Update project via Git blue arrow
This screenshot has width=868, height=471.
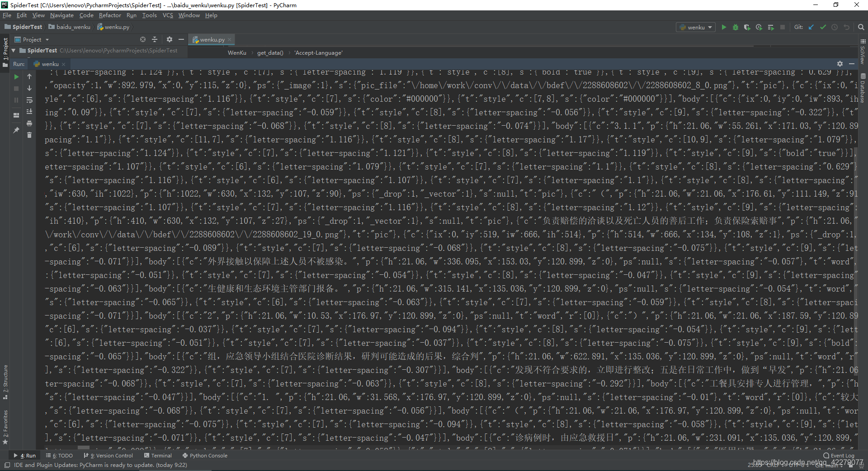[811, 27]
